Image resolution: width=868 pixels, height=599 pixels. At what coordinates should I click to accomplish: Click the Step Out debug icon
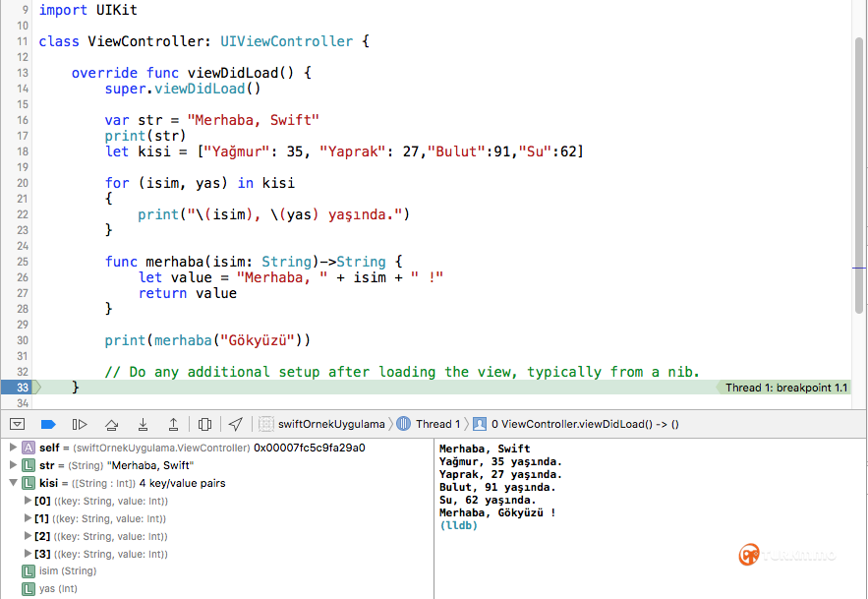pos(173,424)
